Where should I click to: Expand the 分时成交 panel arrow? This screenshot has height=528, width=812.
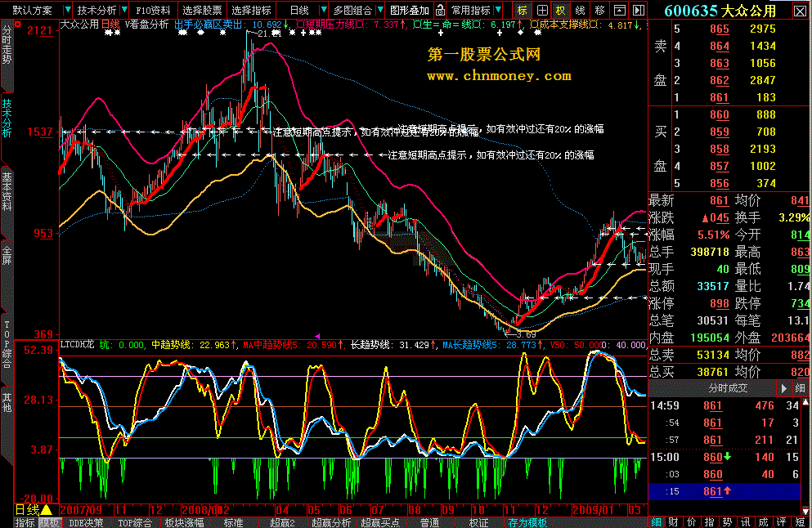(x=784, y=388)
